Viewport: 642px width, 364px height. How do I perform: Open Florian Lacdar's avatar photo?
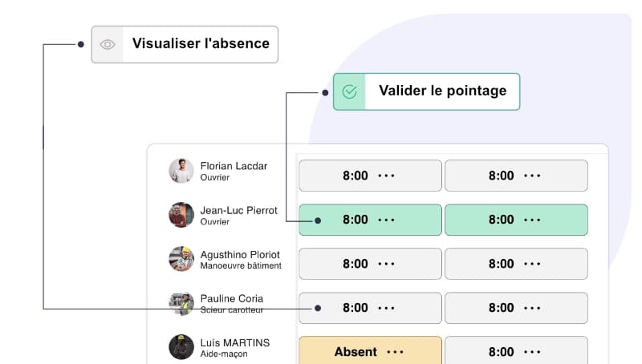click(x=181, y=171)
